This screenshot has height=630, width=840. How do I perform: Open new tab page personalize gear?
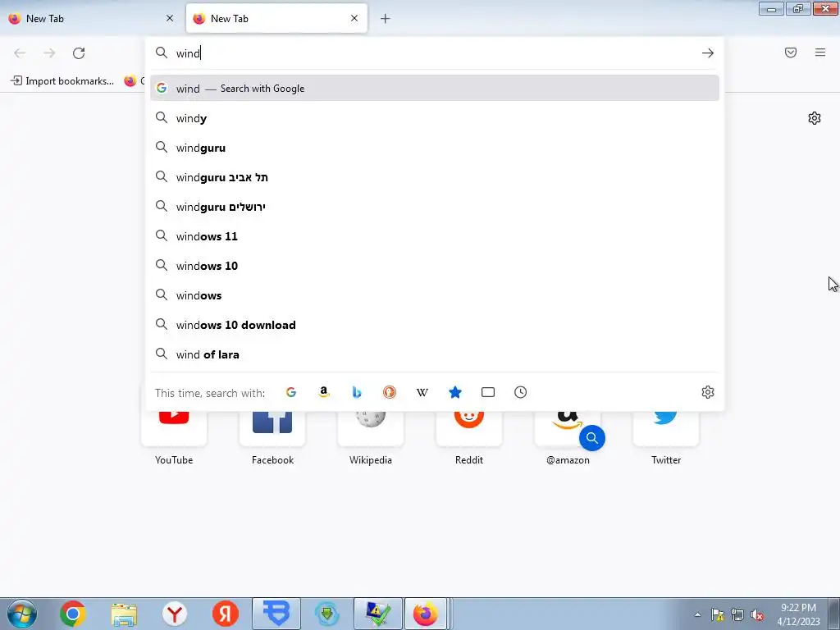815,118
